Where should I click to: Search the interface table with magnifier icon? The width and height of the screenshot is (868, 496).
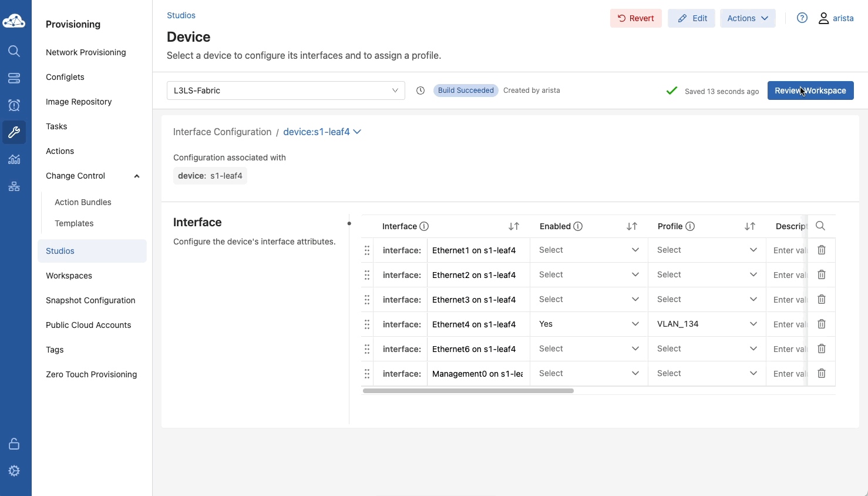pyautogui.click(x=820, y=226)
